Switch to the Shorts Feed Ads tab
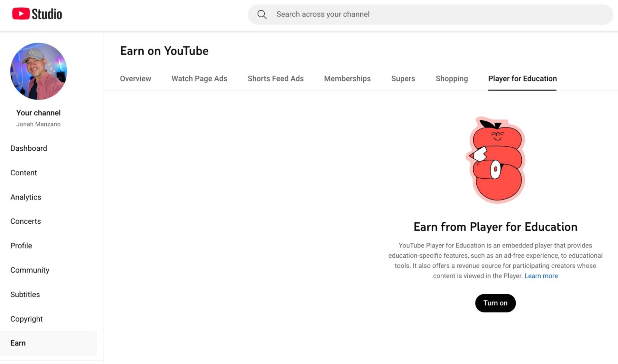The width and height of the screenshot is (618, 364). [x=276, y=79]
